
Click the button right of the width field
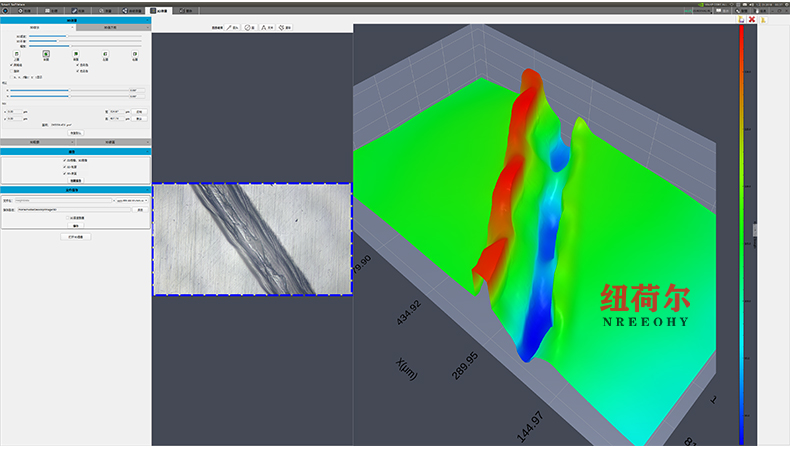(139, 112)
